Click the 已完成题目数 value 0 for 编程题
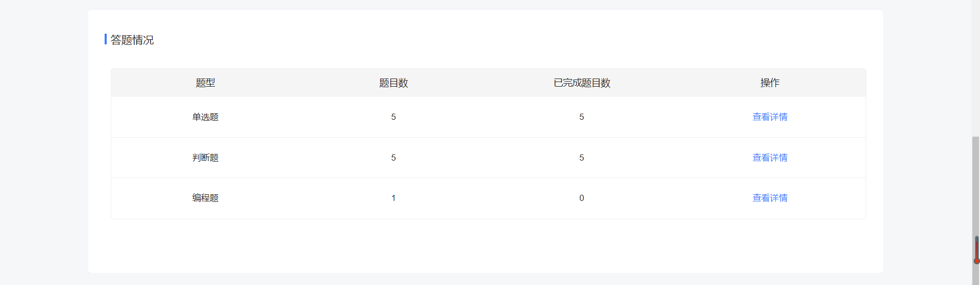Image resolution: width=980 pixels, height=285 pixels. (x=581, y=198)
